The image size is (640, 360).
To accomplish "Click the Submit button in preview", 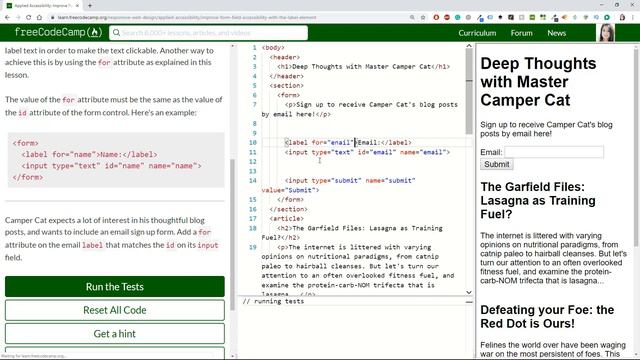I will point(496,164).
